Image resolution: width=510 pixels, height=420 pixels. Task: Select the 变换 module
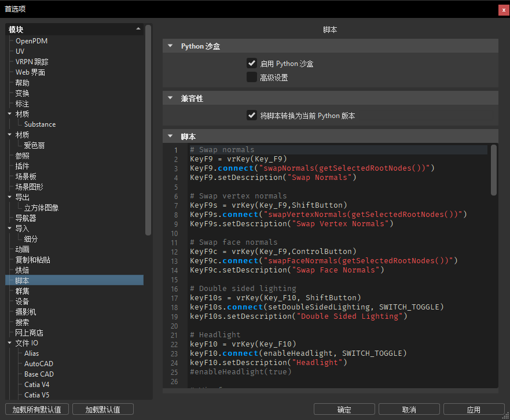point(22,93)
